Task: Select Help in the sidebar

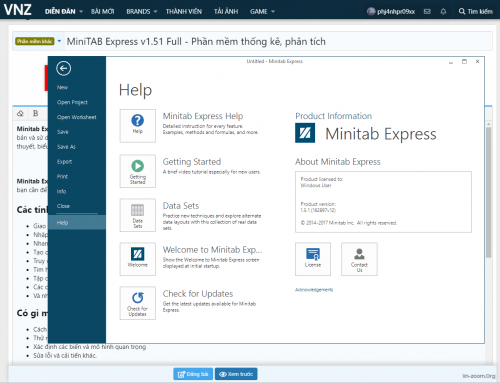Action: (x=77, y=222)
